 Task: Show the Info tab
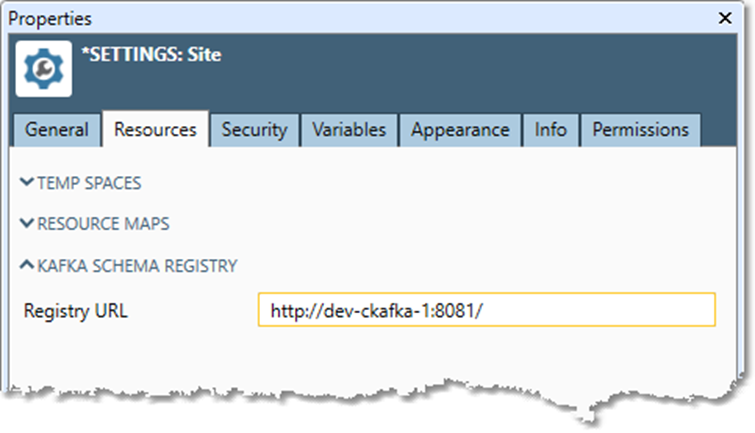[x=550, y=130]
